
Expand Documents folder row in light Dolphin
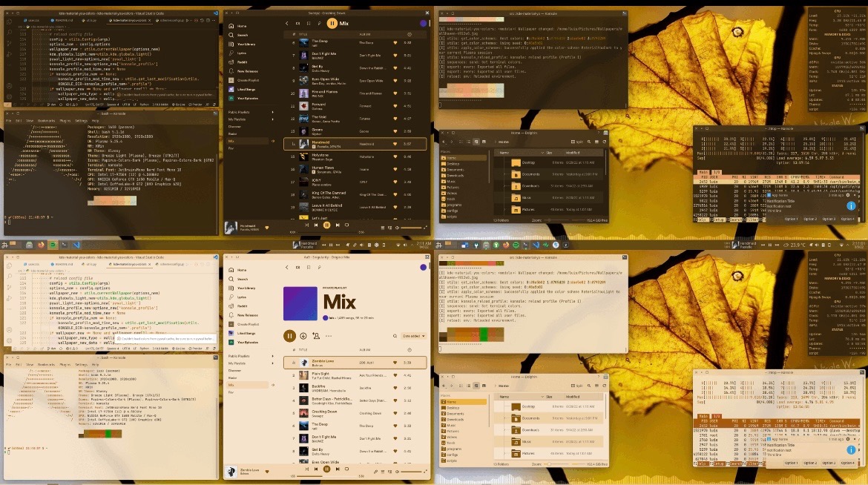click(x=504, y=418)
